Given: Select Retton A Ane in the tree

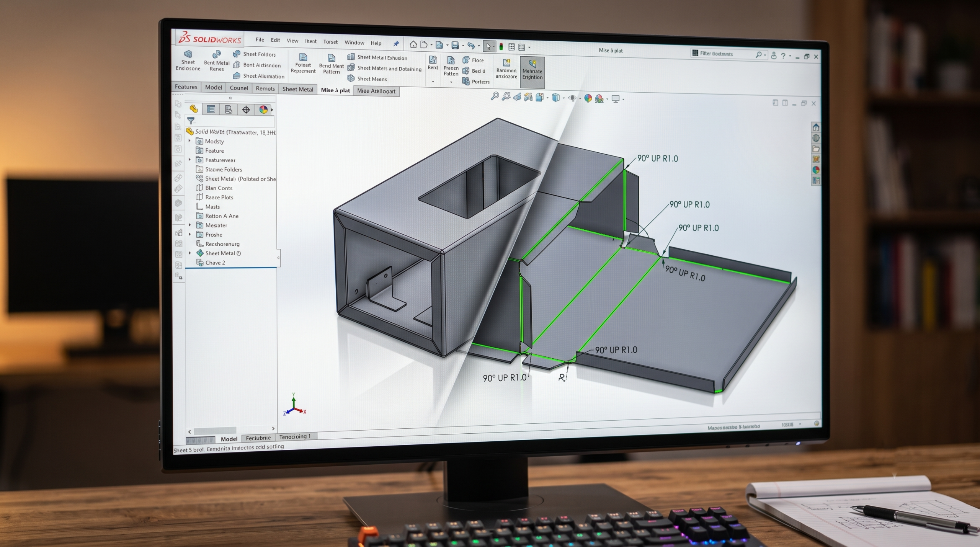Looking at the screenshot, I should [x=217, y=216].
